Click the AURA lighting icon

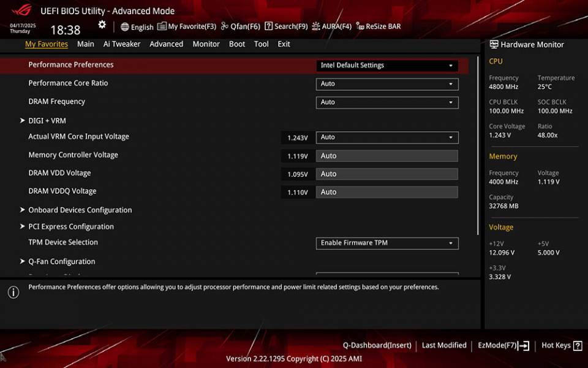316,26
